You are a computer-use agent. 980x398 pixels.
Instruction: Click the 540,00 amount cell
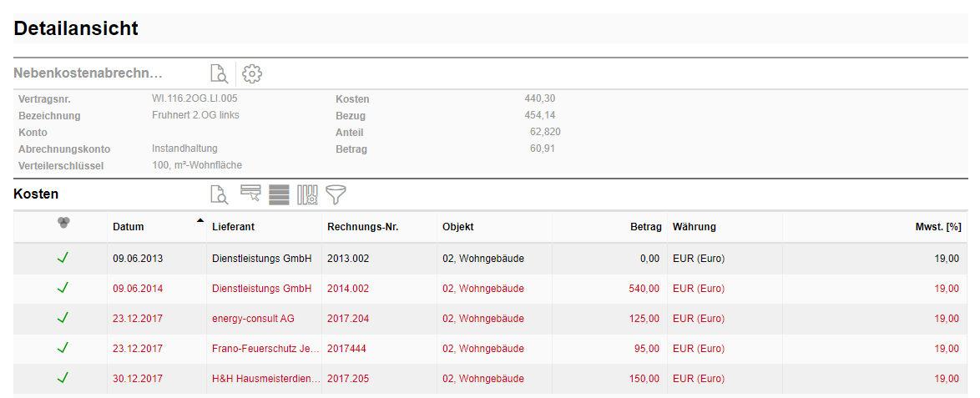(644, 289)
